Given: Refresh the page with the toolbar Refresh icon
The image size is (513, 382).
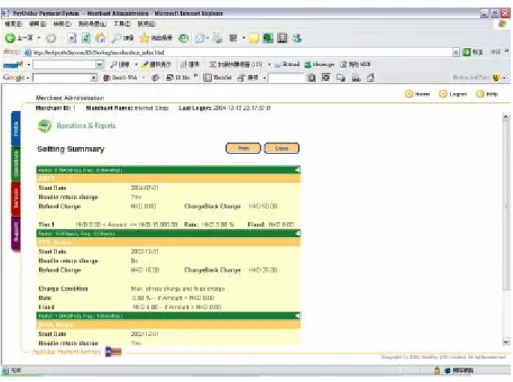Looking at the screenshot, I should coord(86,38).
